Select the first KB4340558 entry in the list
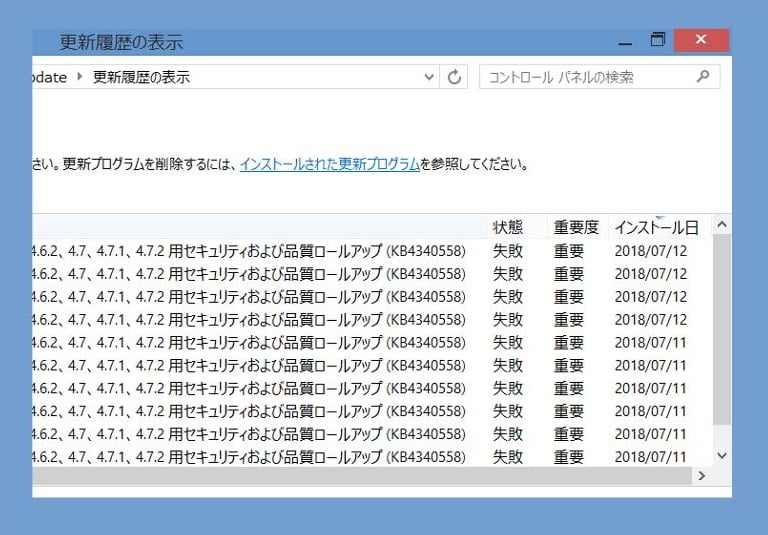 [x=250, y=251]
